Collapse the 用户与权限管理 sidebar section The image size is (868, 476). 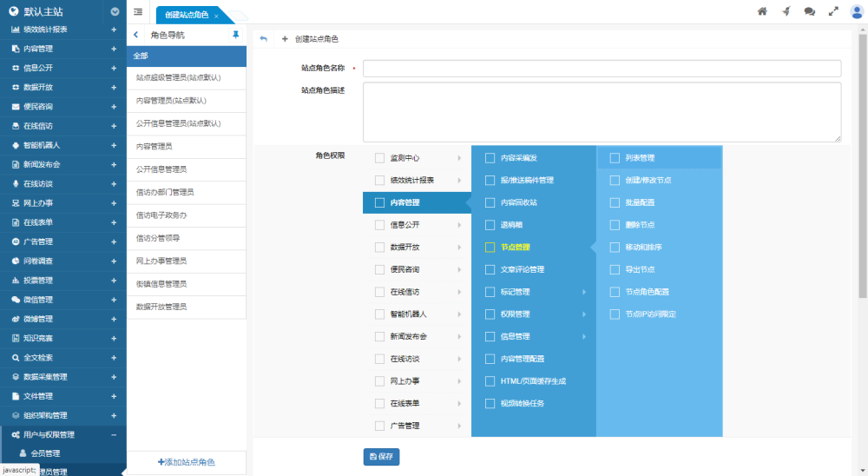[x=114, y=434]
